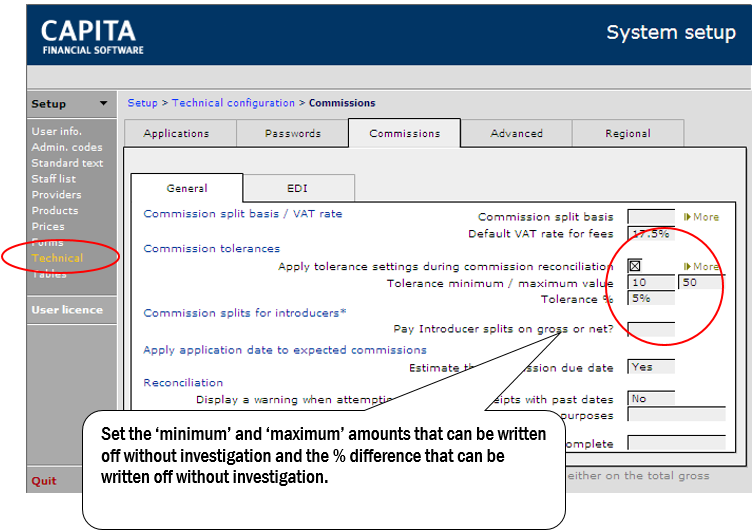
Task: Select the Technical sidebar item
Action: pyautogui.click(x=57, y=258)
